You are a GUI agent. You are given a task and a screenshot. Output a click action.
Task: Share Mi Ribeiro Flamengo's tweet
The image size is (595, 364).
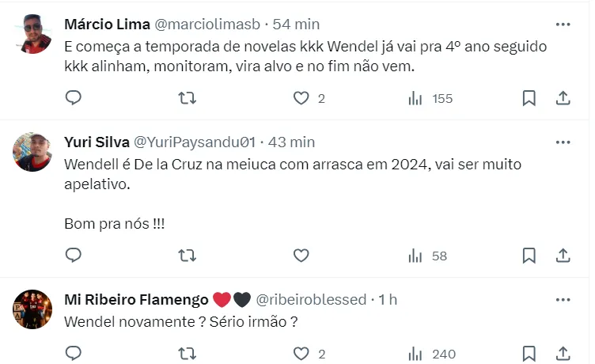click(x=563, y=354)
